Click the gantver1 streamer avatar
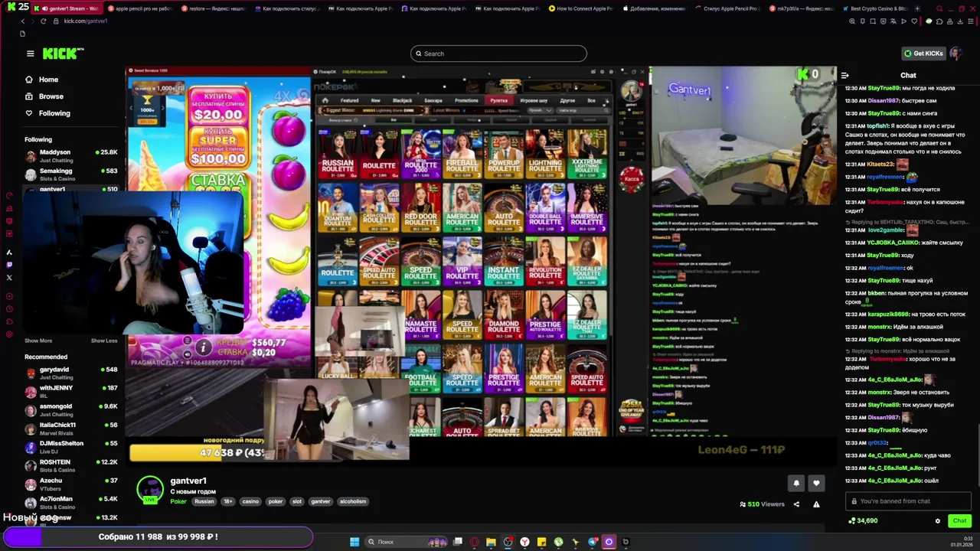 (x=150, y=489)
